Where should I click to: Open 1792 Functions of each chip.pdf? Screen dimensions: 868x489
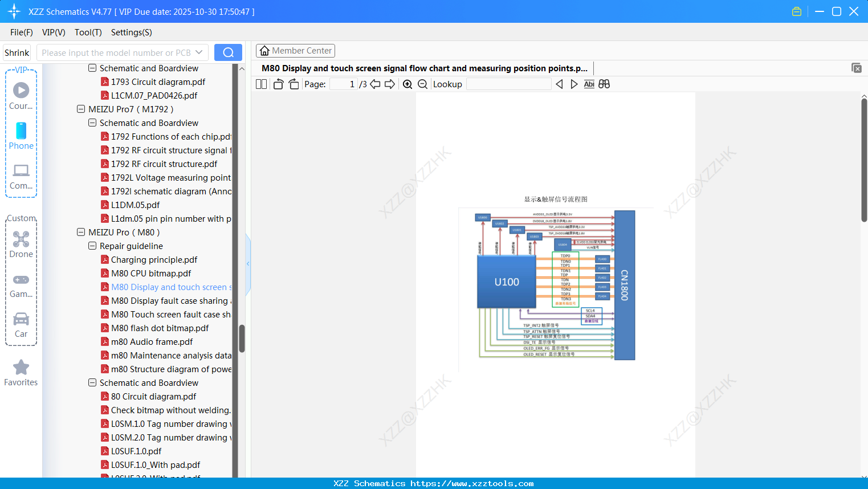(x=166, y=136)
